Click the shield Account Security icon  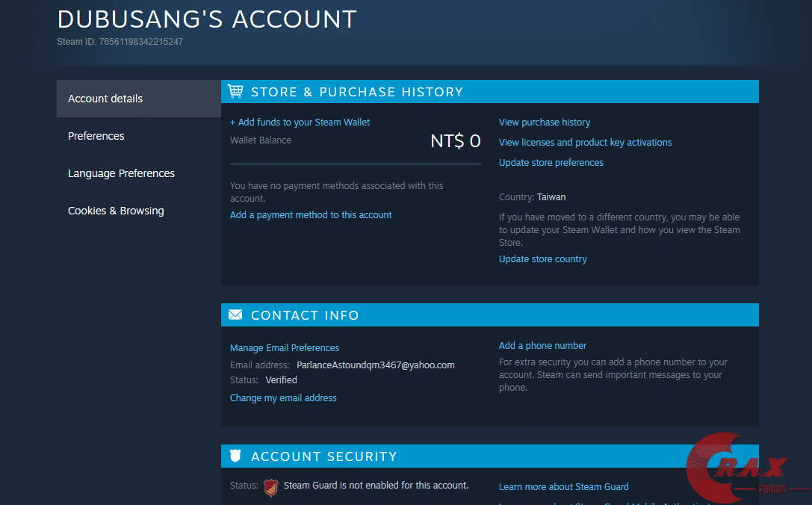(x=235, y=456)
